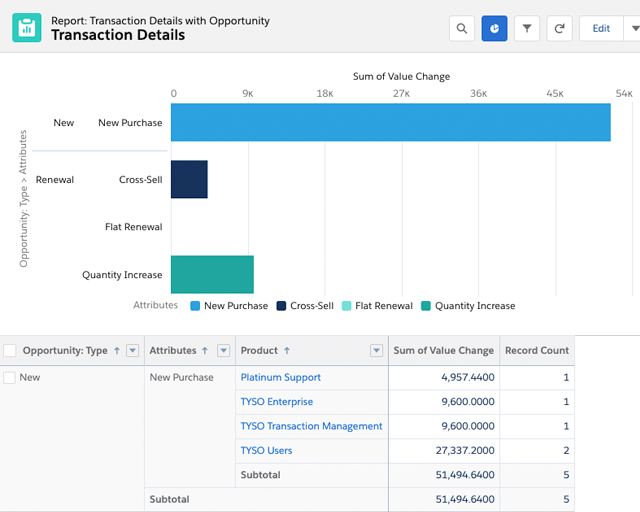Click sort arrow next to Attributes header

(x=206, y=351)
